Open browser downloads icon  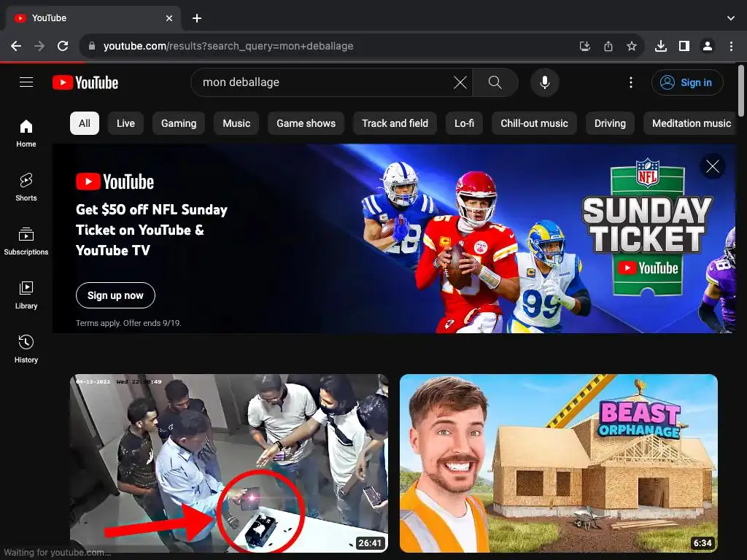pyautogui.click(x=660, y=46)
